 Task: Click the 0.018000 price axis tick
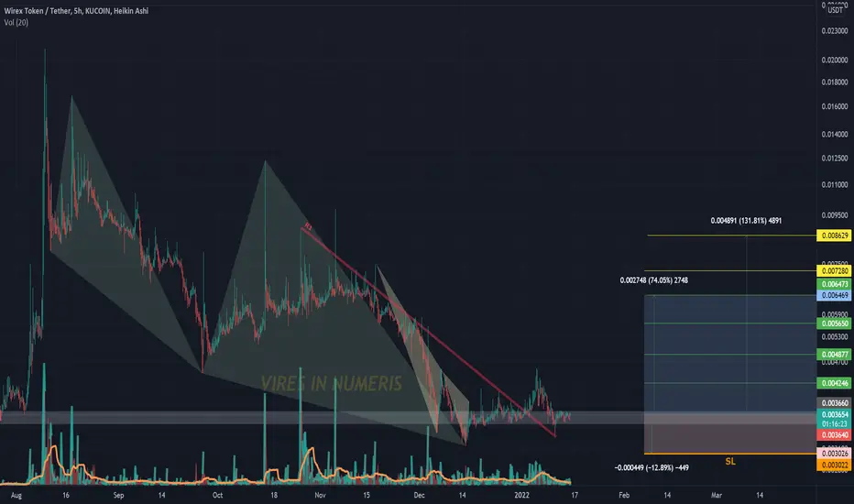click(835, 82)
